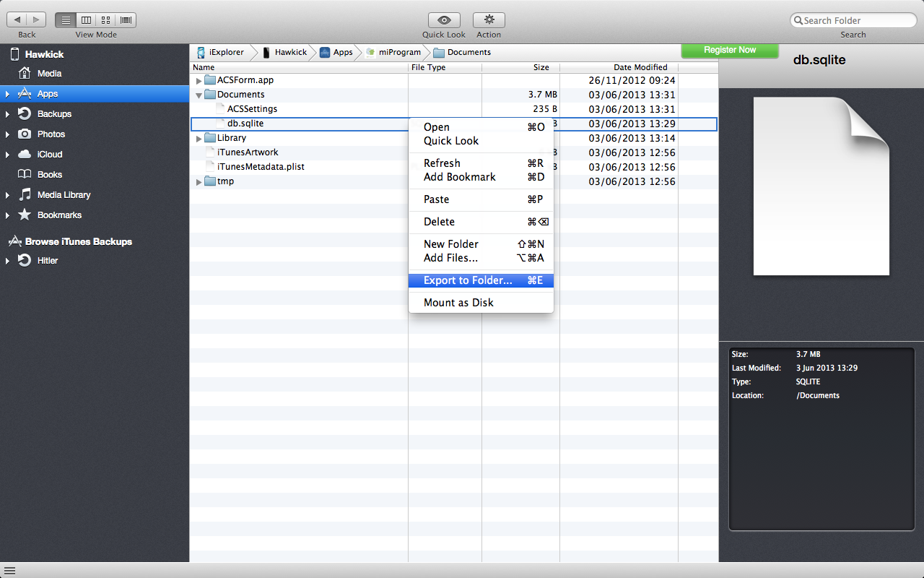
Task: Open Photos camera item in sidebar
Action: coord(95,134)
